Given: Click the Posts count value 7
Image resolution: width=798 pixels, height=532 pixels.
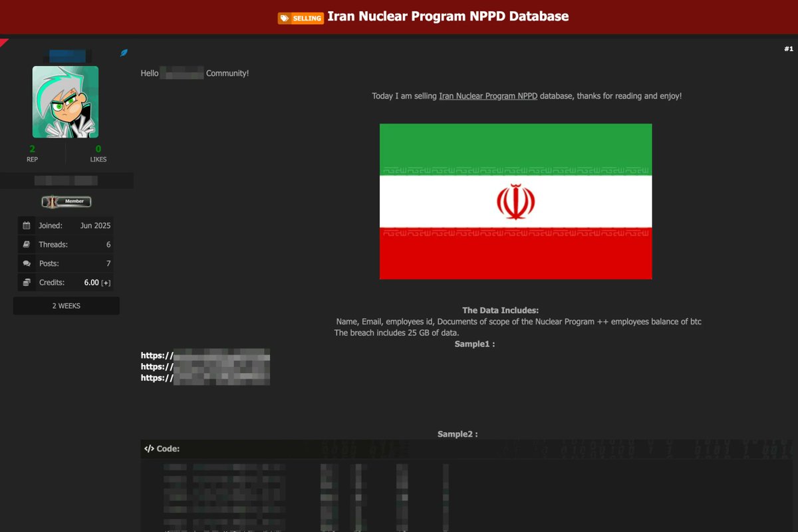Looking at the screenshot, I should click(x=108, y=263).
